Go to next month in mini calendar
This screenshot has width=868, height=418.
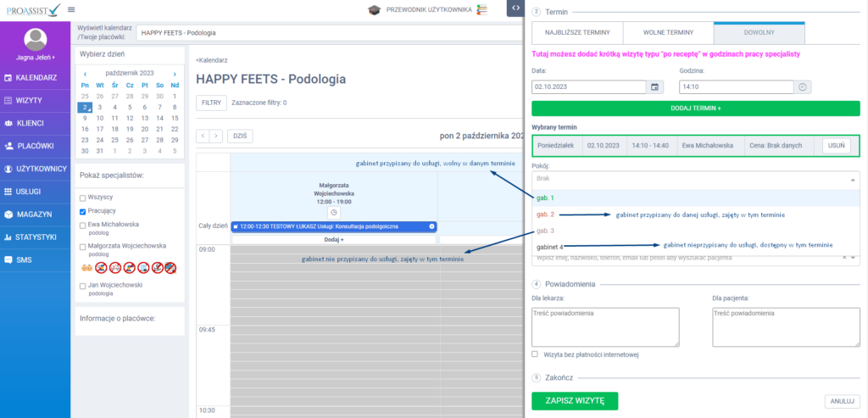[x=175, y=74]
